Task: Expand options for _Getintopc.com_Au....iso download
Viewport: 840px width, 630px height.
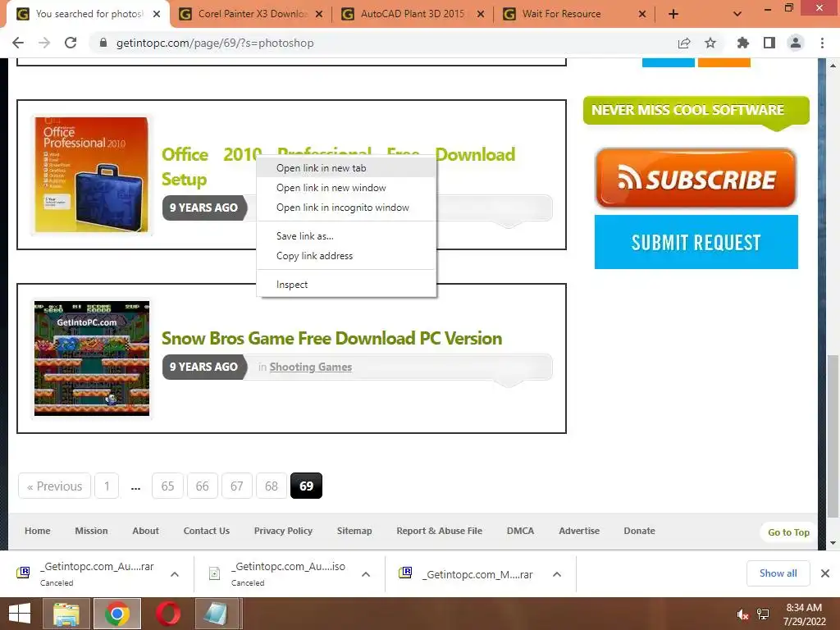Action: coord(366,574)
